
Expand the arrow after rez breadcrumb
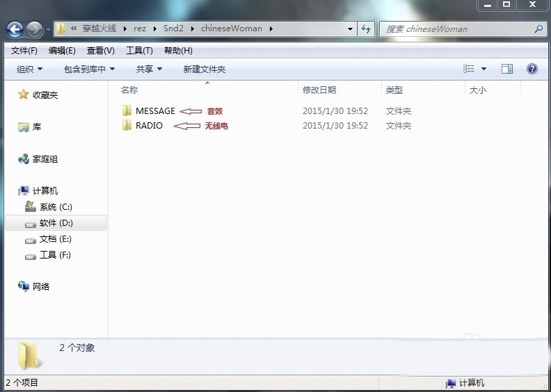click(x=155, y=28)
